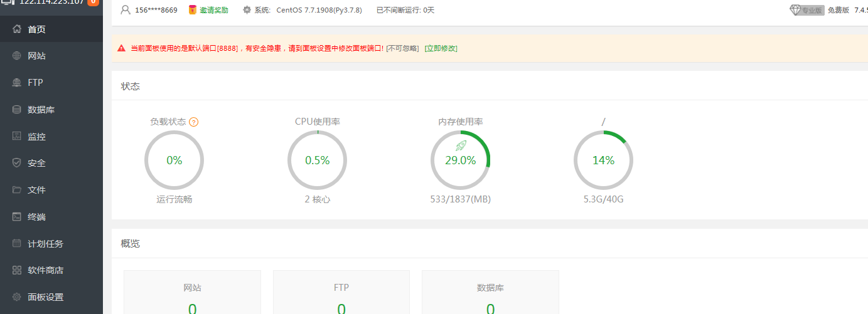
Task: Click the 5.3G/40G disk usage value
Action: point(604,199)
